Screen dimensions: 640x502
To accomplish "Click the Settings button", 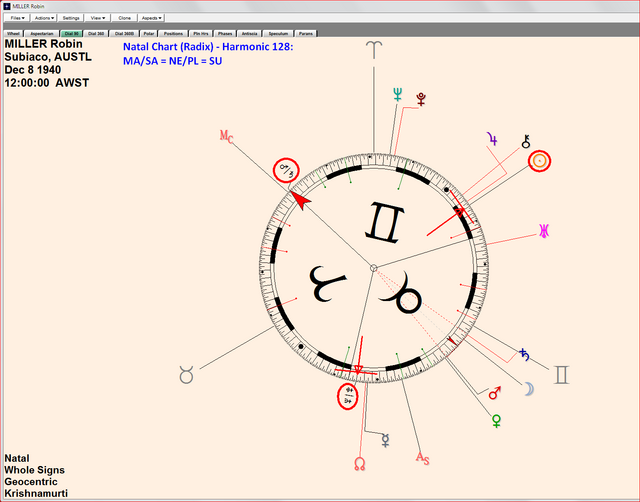I will click(x=71, y=18).
